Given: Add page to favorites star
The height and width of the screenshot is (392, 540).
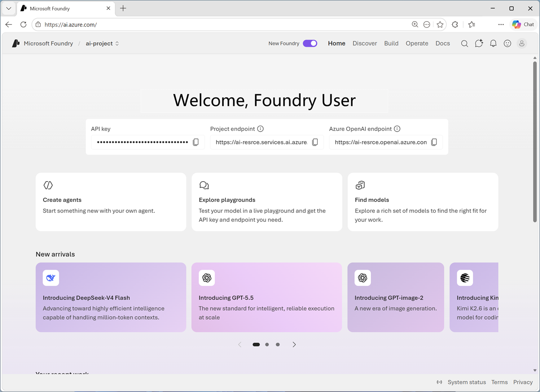Looking at the screenshot, I should (440, 25).
